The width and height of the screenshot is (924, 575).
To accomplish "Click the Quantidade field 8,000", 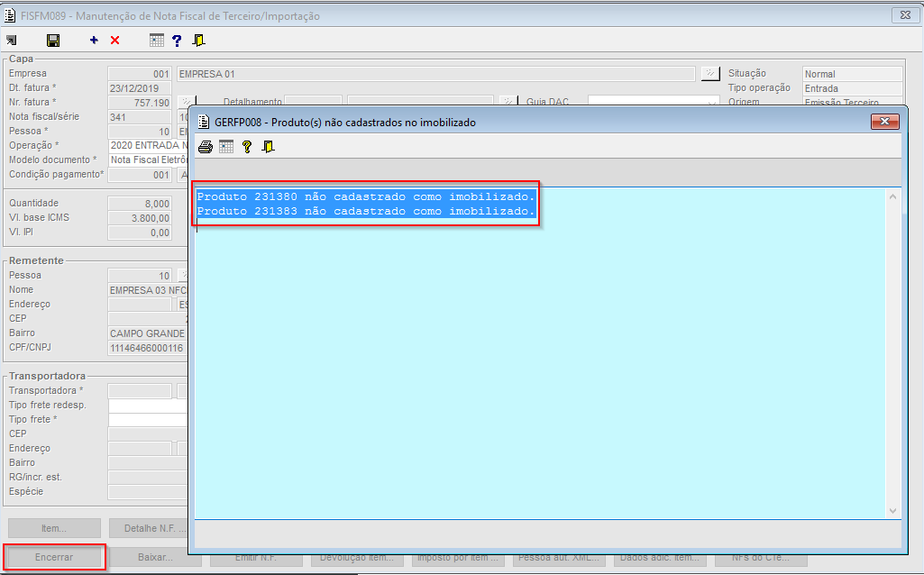I will [x=140, y=204].
